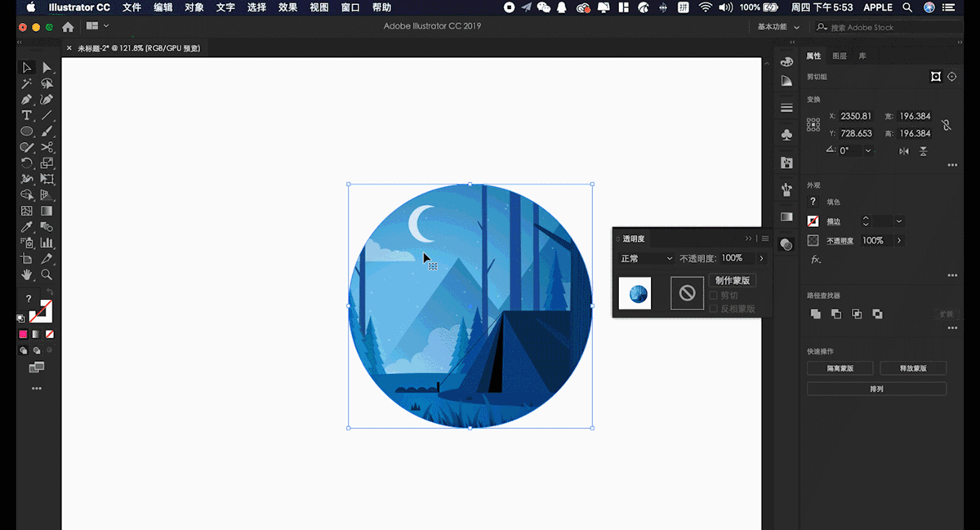Enable the 反相蒙版 checkbox
The height and width of the screenshot is (530, 980).
coord(714,309)
